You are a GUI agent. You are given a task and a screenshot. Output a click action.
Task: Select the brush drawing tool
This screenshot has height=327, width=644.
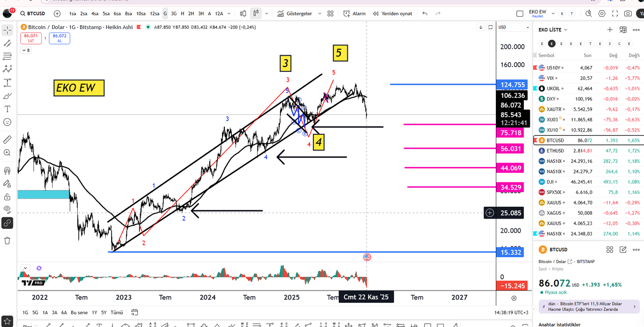pyautogui.click(x=8, y=96)
